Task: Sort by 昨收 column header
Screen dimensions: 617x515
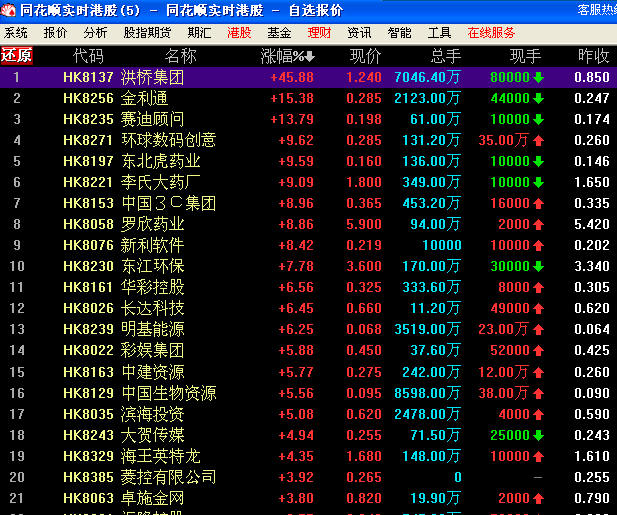Action: coord(593,55)
